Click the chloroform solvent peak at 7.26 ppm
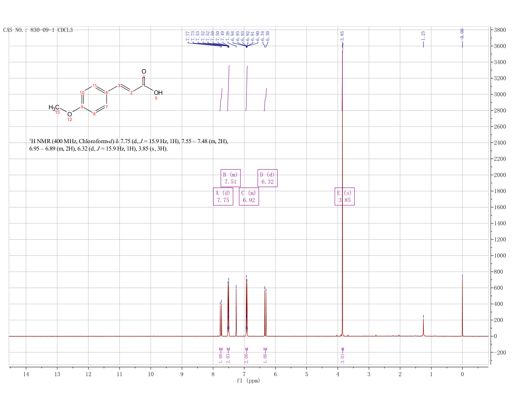Image resolution: width=532 pixels, height=411 pixels. [x=236, y=313]
